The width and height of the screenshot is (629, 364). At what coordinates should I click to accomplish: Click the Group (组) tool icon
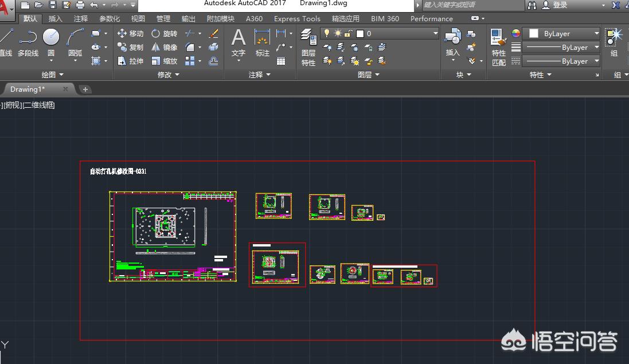point(614,42)
